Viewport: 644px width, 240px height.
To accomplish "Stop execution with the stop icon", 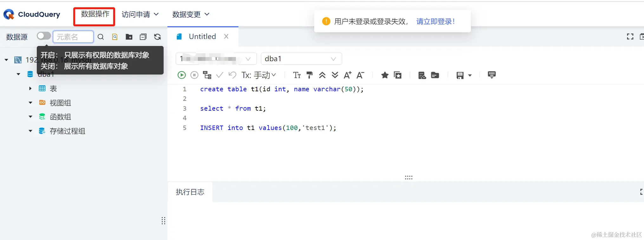I will point(194,75).
